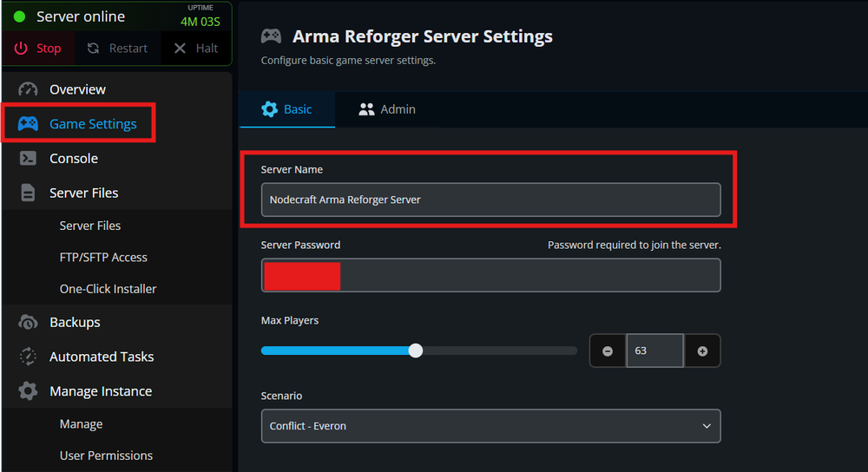
Task: Click the 'Max Players' label
Action: (x=290, y=320)
